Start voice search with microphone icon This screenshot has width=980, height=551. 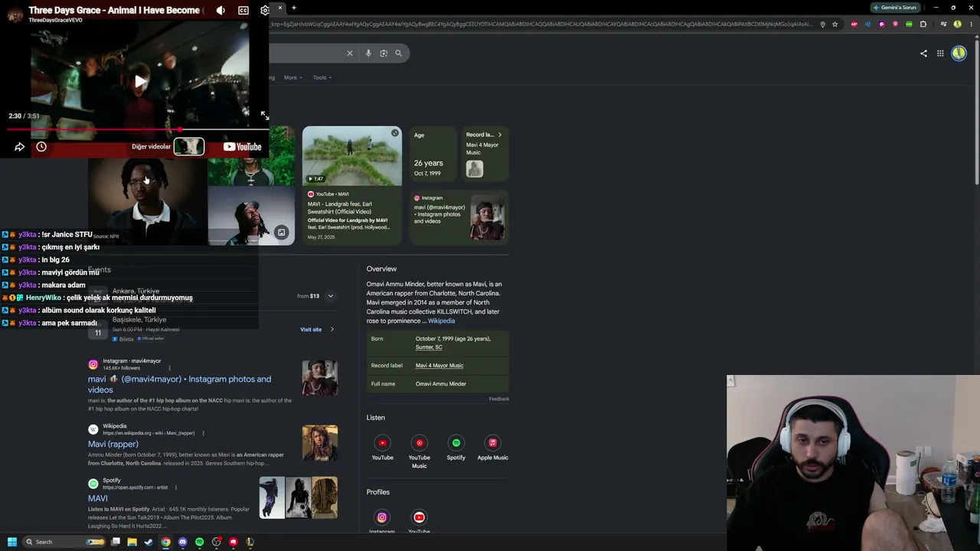click(x=368, y=53)
